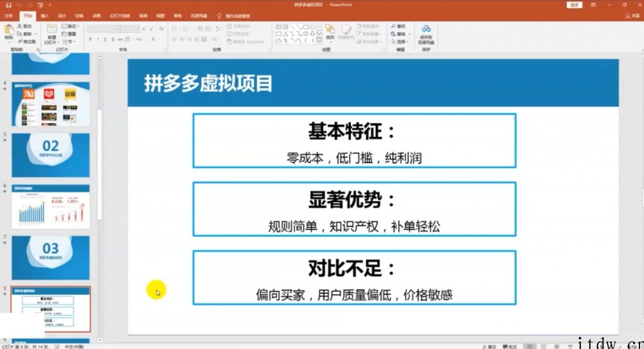Open the 选择 (Select) dropdown
644x349 pixels.
pos(400,41)
